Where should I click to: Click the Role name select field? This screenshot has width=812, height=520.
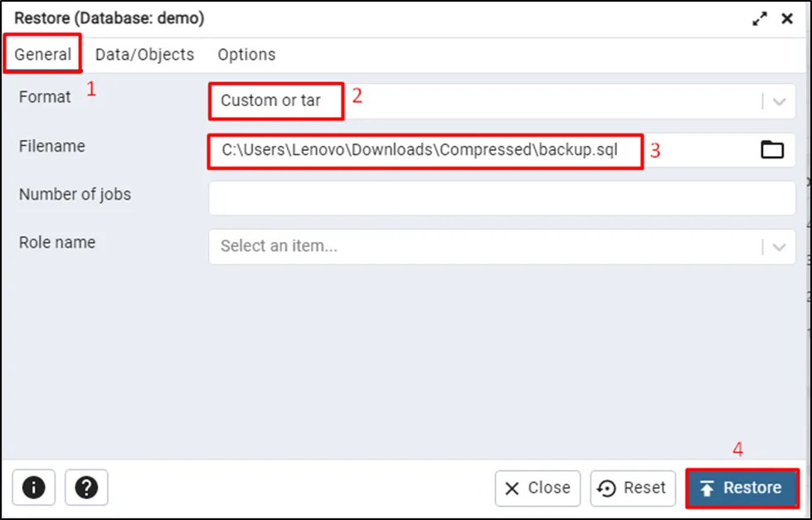coord(481,246)
